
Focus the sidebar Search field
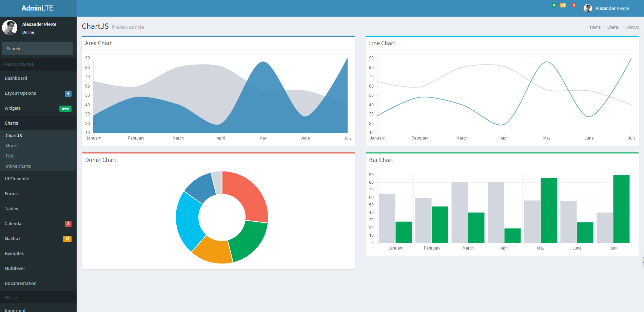38,49
